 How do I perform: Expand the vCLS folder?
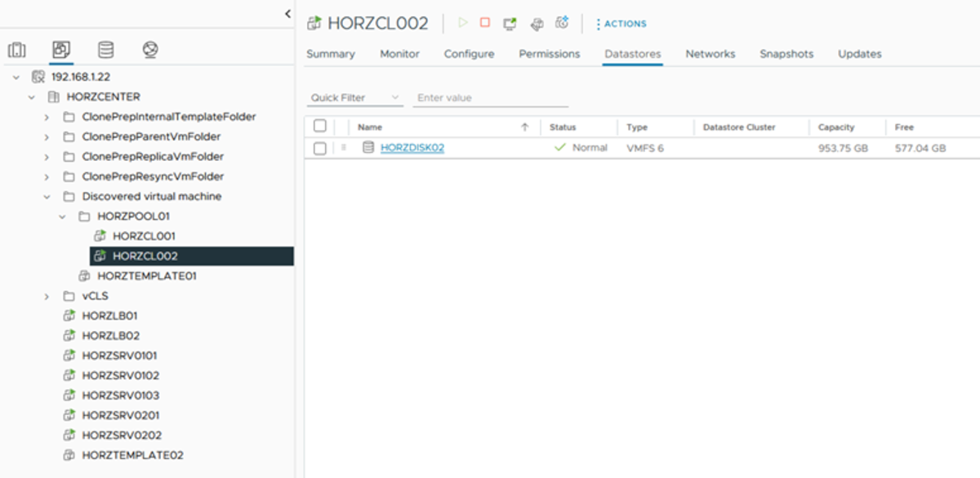click(x=47, y=296)
